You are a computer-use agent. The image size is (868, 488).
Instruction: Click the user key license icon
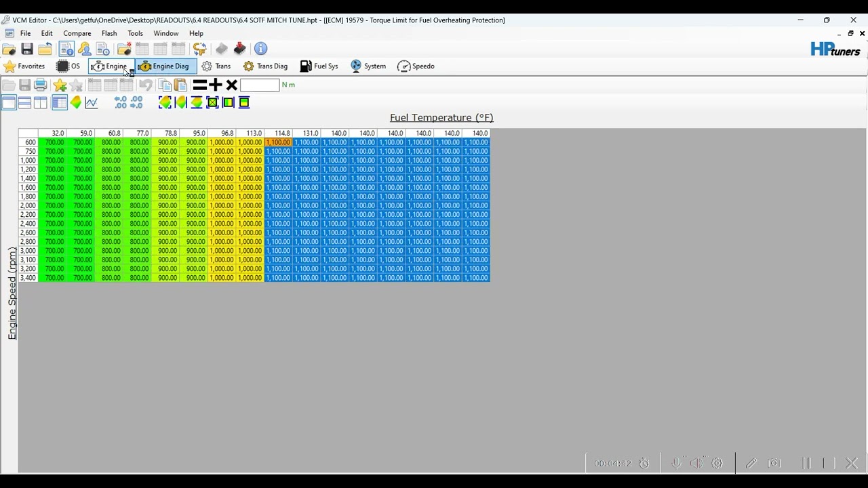[85, 49]
